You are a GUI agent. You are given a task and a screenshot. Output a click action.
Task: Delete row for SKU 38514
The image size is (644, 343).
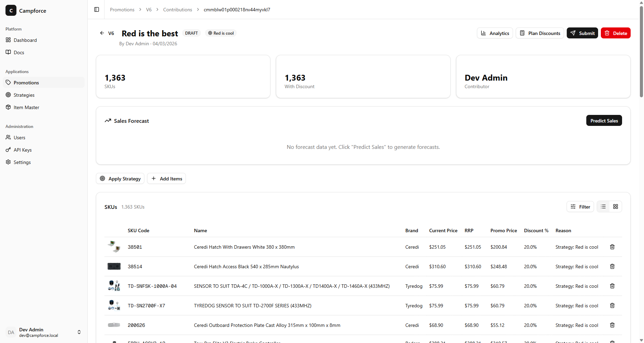pos(612,267)
